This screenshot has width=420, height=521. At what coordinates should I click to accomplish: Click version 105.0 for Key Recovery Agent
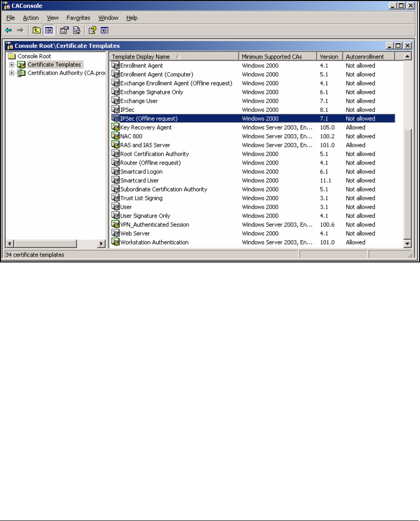click(327, 127)
